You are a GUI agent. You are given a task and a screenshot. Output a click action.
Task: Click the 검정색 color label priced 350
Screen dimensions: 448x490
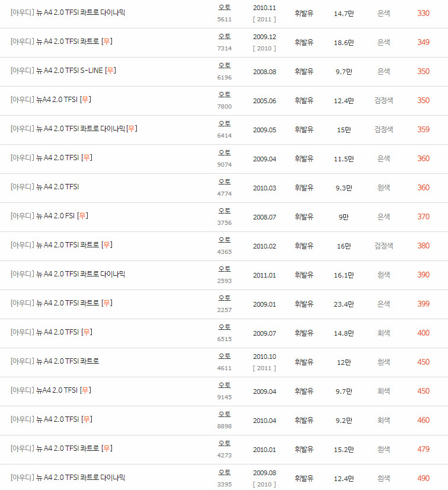pyautogui.click(x=383, y=100)
